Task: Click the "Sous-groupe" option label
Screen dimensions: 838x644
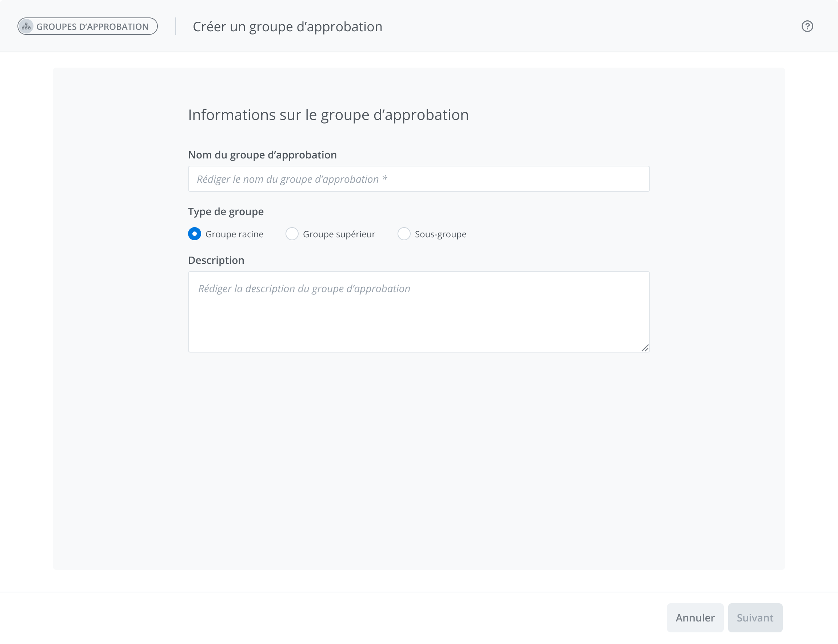Action: click(440, 234)
